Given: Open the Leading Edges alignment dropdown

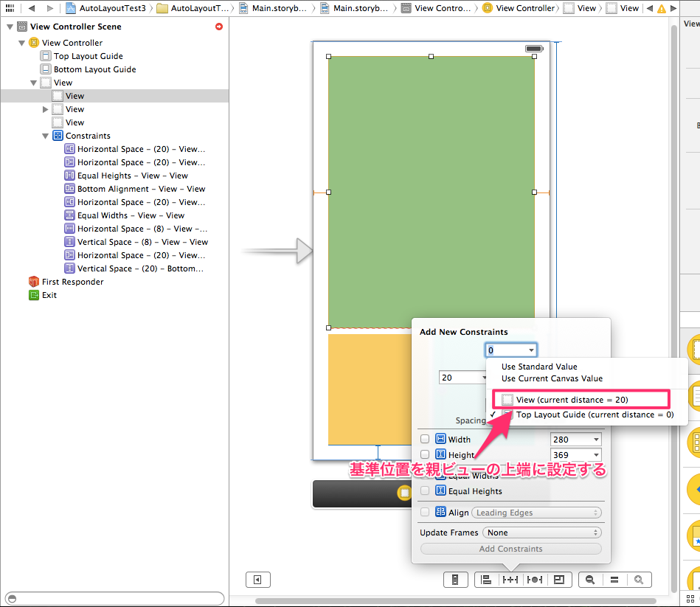Looking at the screenshot, I should click(536, 512).
